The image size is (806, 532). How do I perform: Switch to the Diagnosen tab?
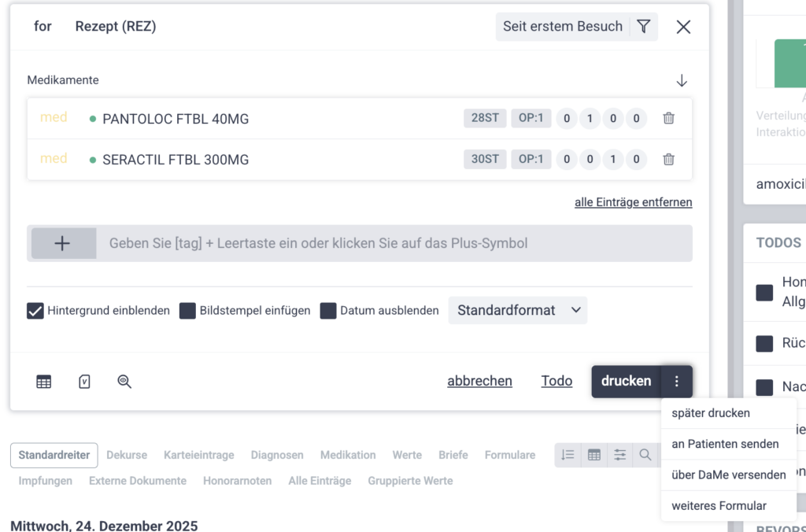[277, 455]
